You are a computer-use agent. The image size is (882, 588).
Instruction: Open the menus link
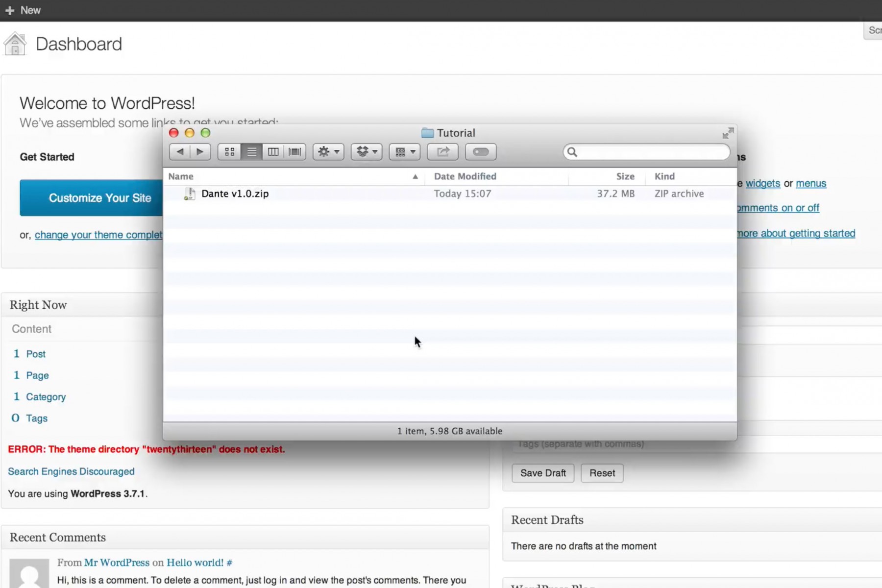811,183
